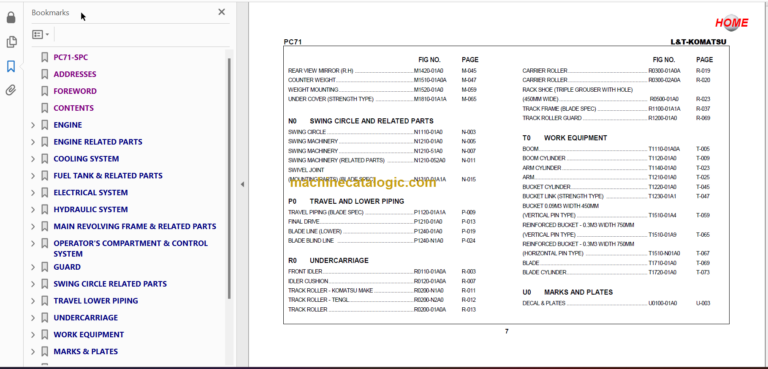Click the P0 TRAVEL AND LOWER PIPING heading

(346, 201)
